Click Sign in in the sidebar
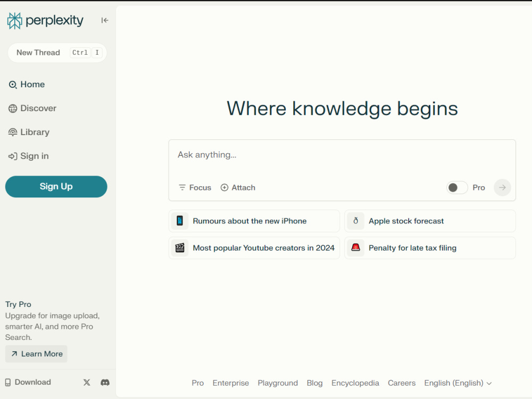 tap(29, 156)
